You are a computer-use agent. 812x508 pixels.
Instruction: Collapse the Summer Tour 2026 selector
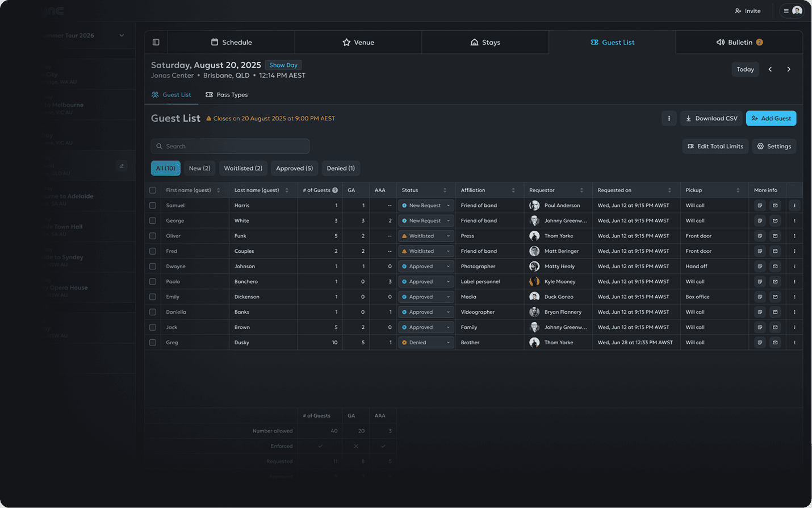click(121, 35)
